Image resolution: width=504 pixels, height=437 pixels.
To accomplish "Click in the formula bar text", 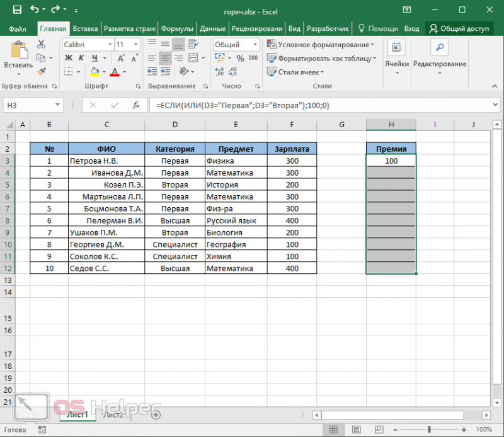I will pos(243,105).
